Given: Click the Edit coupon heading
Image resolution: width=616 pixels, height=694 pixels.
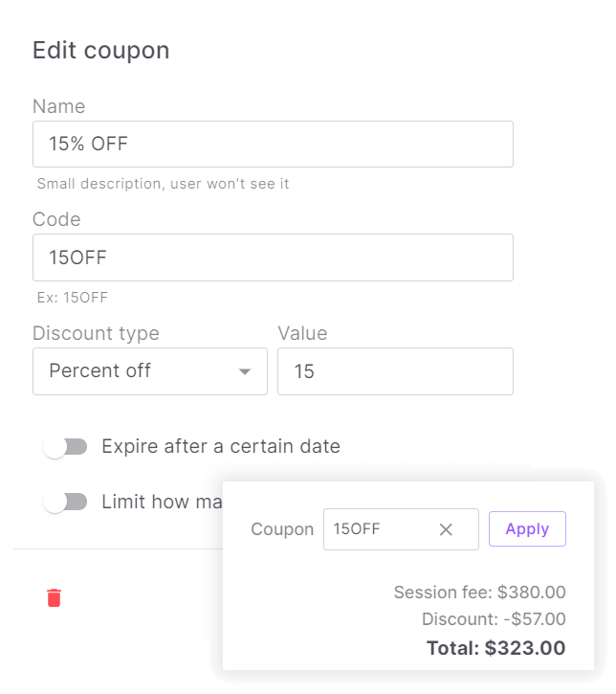Looking at the screenshot, I should coord(100,51).
